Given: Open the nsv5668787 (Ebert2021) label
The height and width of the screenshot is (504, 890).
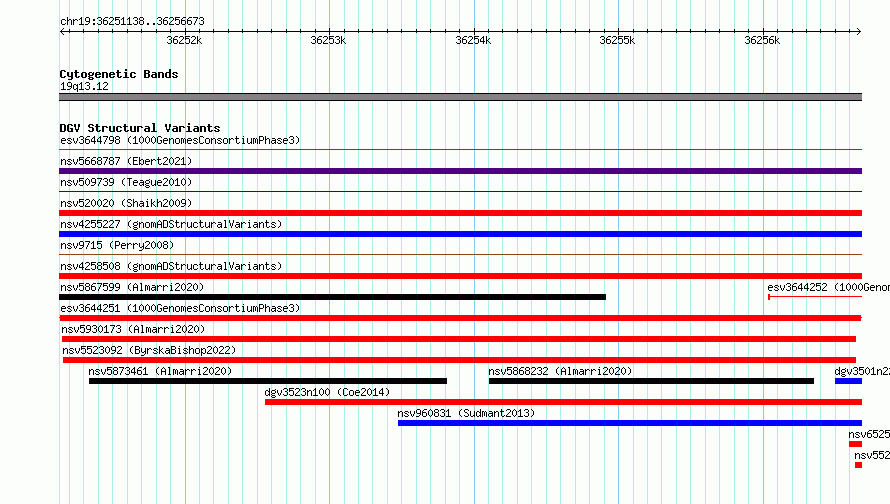Looking at the screenshot, I should click(126, 161).
